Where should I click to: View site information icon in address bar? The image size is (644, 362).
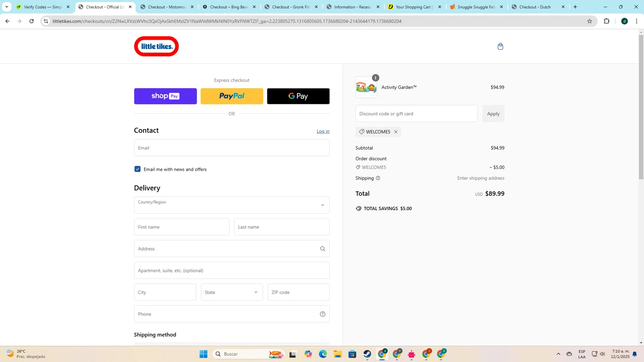pos(46,21)
